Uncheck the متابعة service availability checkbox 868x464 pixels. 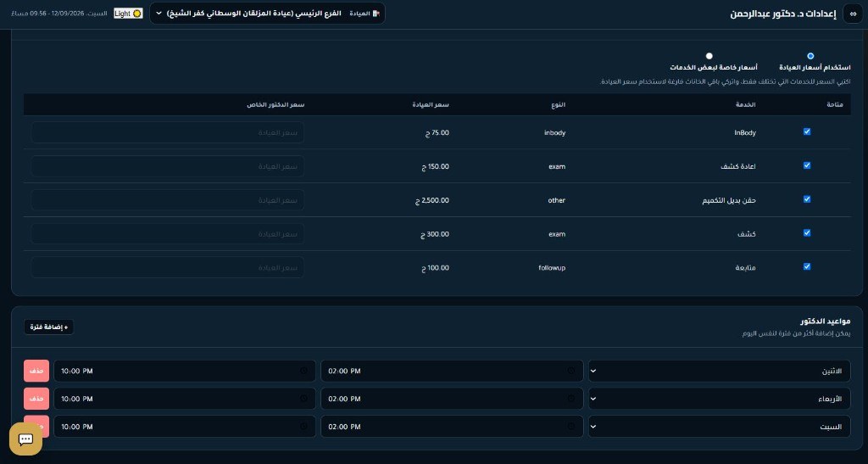[807, 267]
